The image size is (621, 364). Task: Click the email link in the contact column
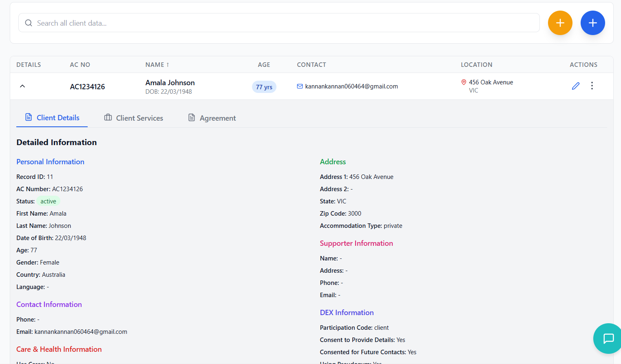351,86
